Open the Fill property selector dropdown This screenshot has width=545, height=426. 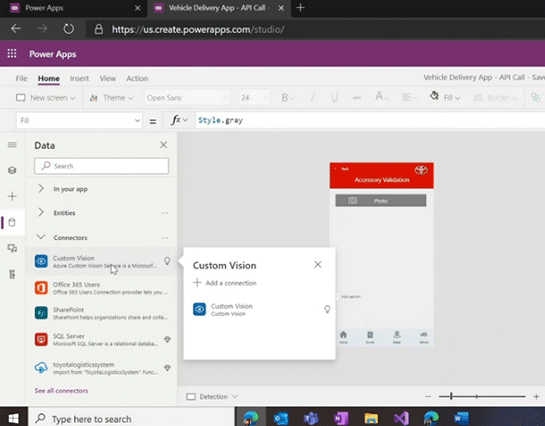pyautogui.click(x=79, y=120)
